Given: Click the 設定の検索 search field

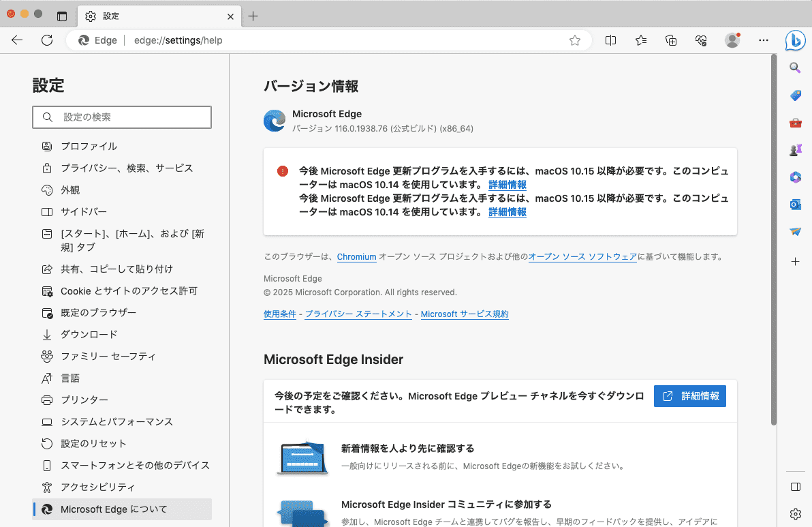Looking at the screenshot, I should pos(122,117).
